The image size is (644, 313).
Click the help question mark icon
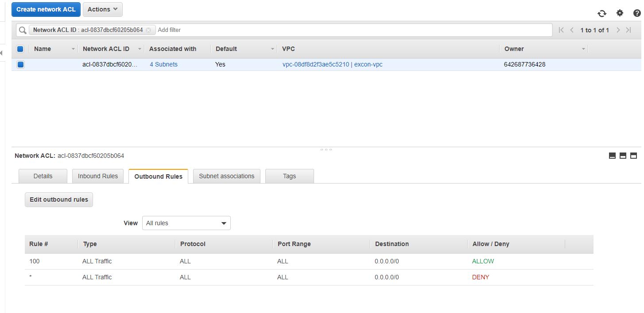(x=637, y=13)
